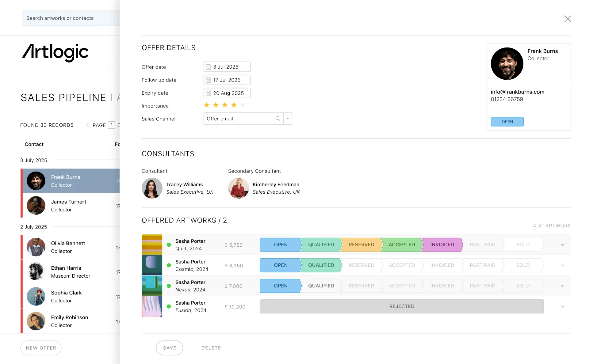The image size is (593, 364).
Task: Click Tracey Williams consultant avatar
Action: [x=152, y=188]
